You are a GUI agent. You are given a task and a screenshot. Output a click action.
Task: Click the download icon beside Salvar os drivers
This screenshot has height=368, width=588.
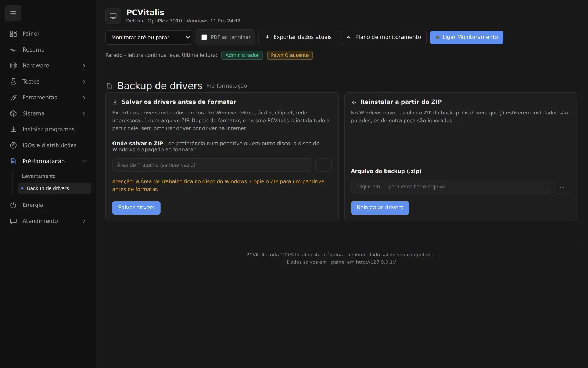[x=115, y=102]
